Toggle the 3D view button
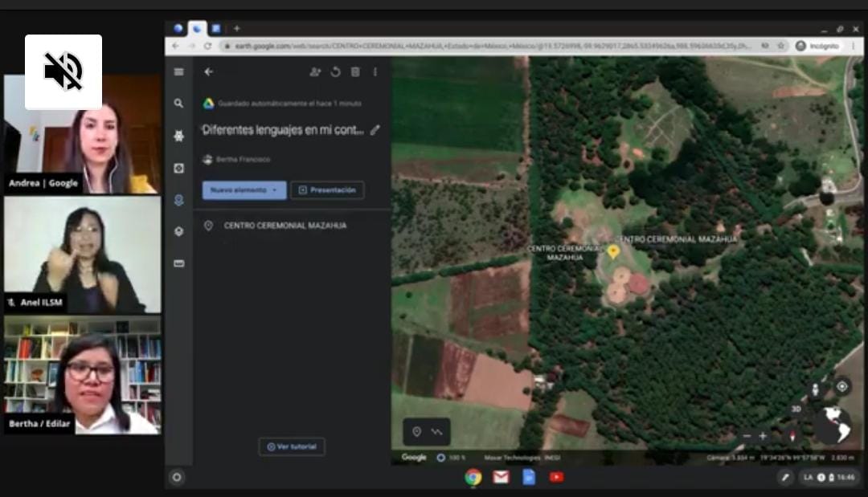 (x=796, y=409)
